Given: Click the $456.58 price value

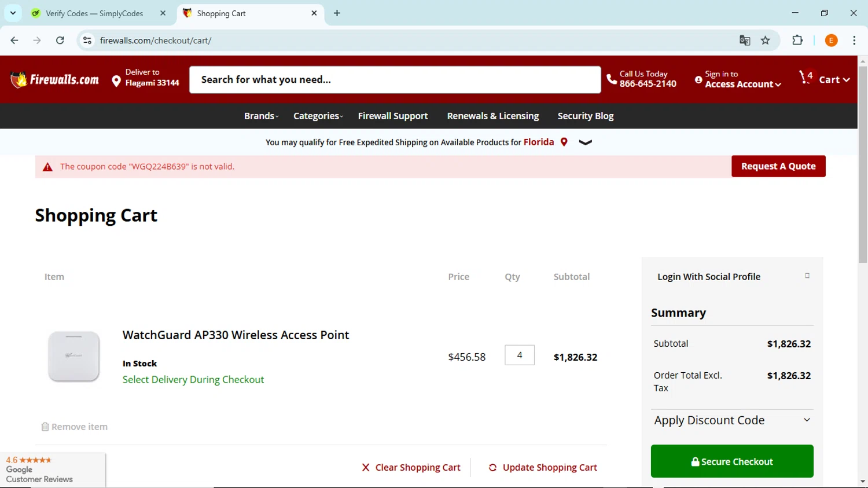Looking at the screenshot, I should 467,357.
